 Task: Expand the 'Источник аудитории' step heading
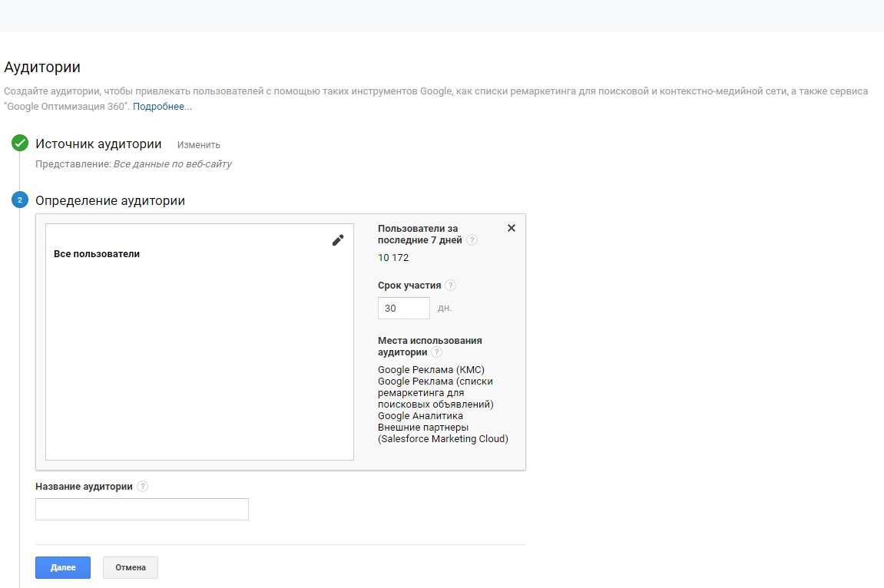click(98, 144)
